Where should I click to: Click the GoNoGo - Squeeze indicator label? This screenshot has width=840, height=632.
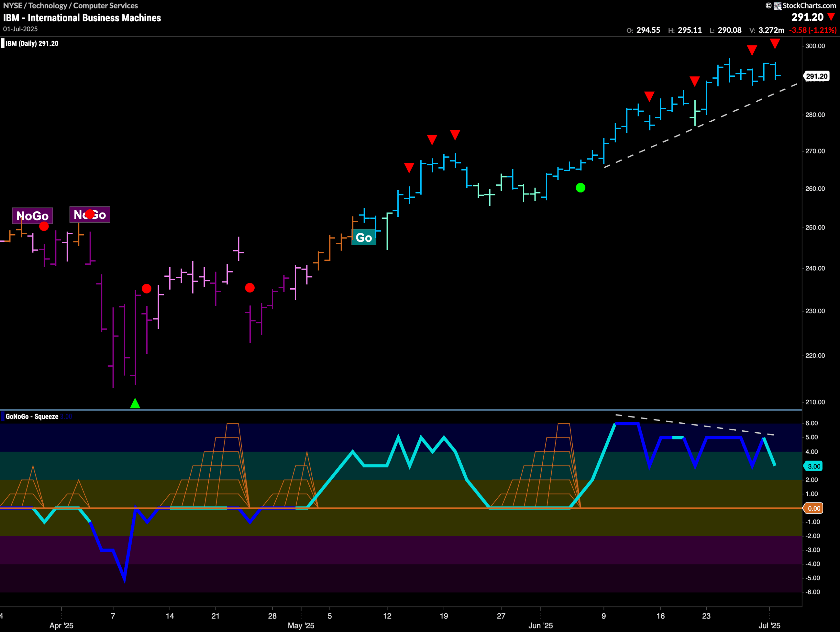pos(32,417)
